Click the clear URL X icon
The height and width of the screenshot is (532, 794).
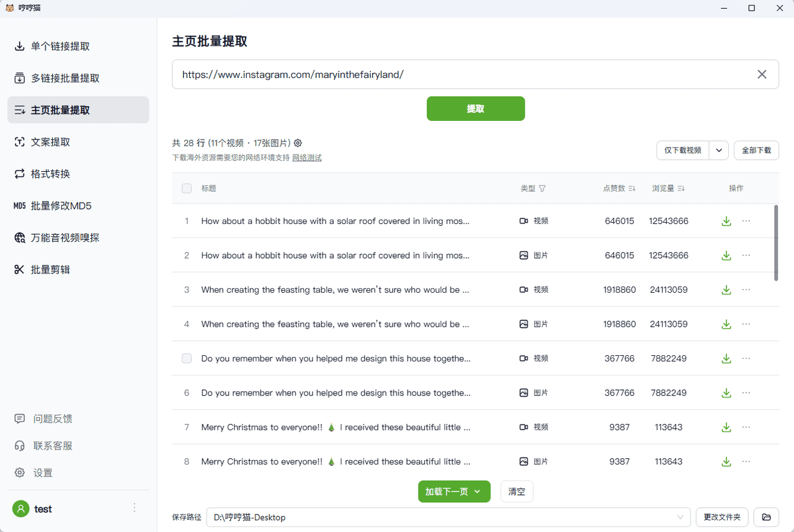point(762,74)
